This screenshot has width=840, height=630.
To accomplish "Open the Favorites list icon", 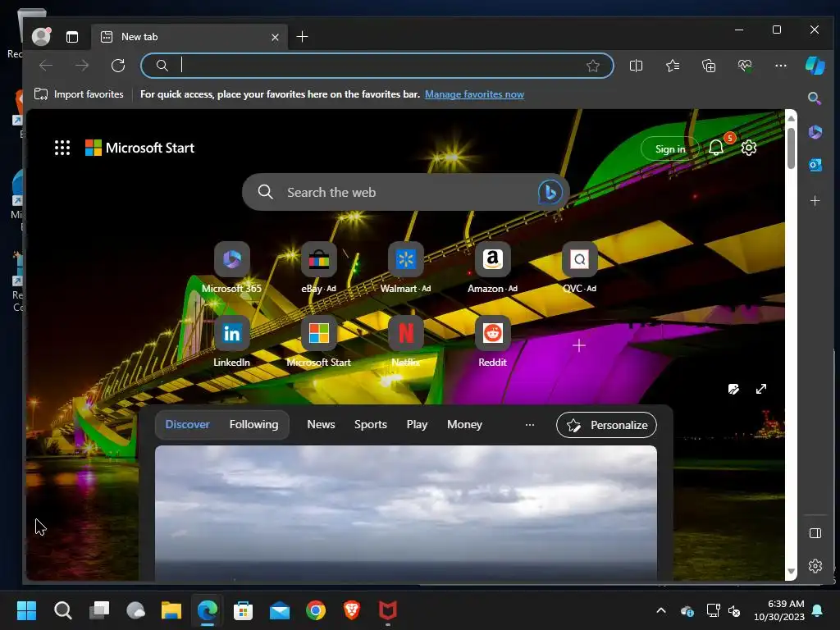I will coord(673,66).
